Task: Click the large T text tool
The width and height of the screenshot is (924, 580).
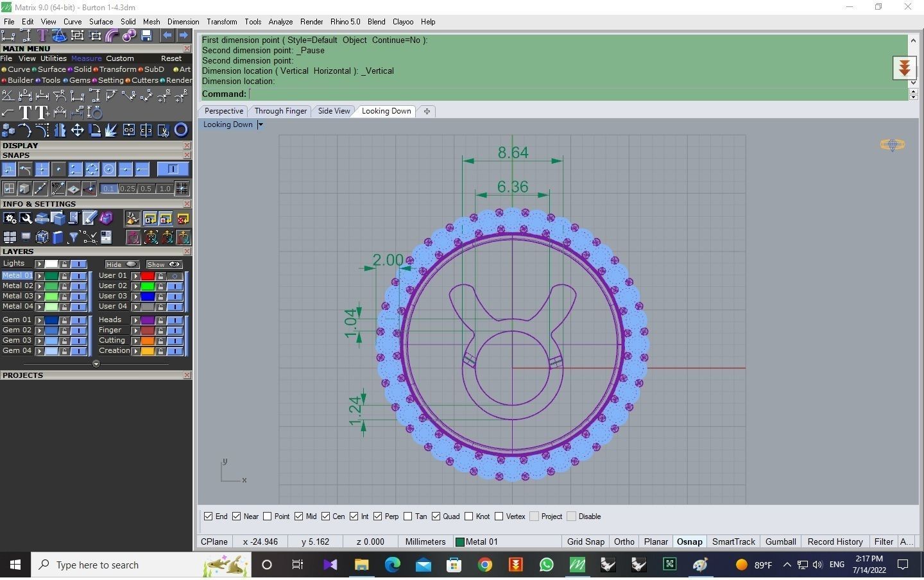Action: pos(26,112)
